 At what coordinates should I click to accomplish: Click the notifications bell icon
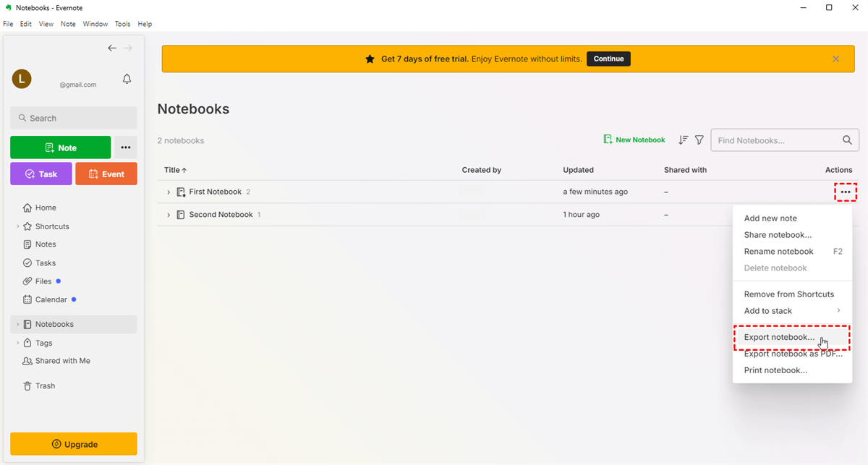127,79
